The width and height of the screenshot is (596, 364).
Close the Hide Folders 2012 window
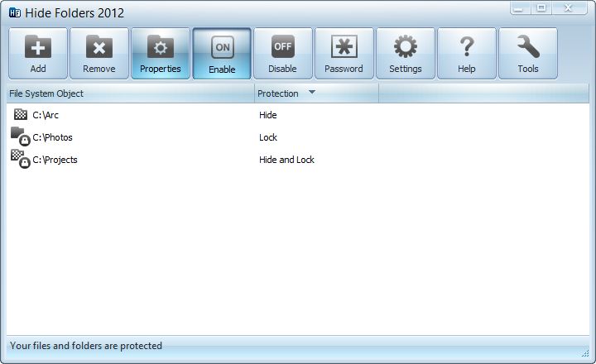point(569,8)
